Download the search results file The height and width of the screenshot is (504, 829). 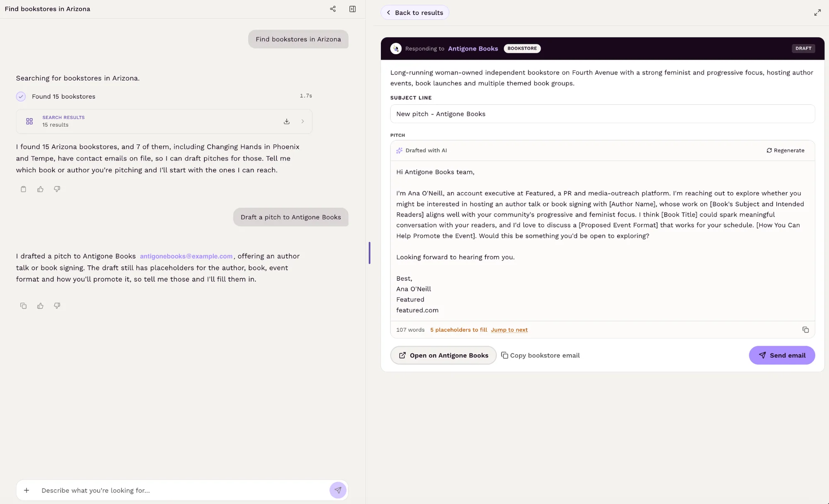tap(286, 121)
